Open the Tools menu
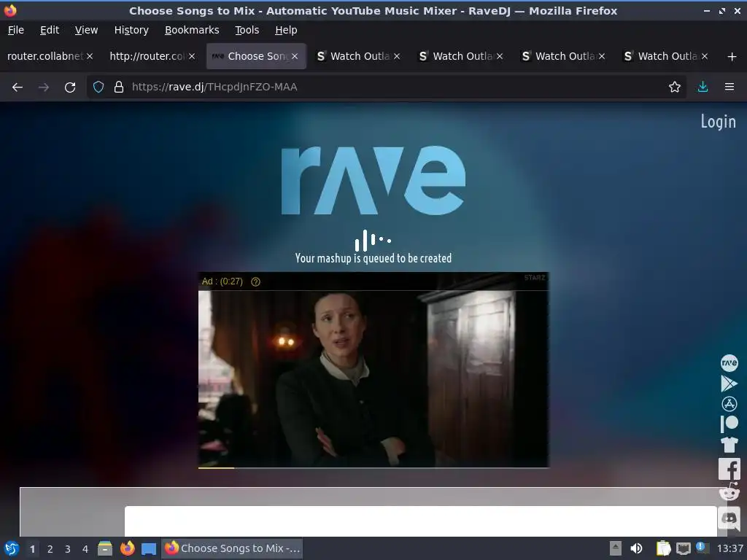 (x=247, y=30)
